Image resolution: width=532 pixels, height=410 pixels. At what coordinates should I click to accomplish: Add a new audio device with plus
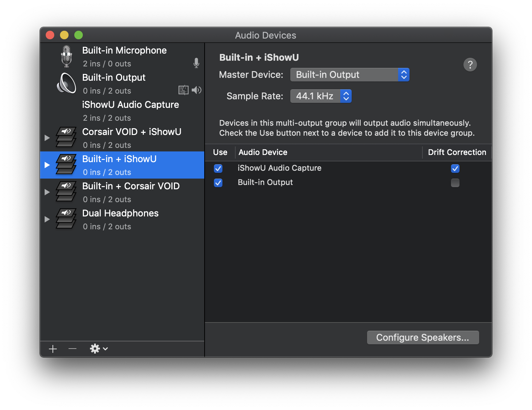(53, 349)
